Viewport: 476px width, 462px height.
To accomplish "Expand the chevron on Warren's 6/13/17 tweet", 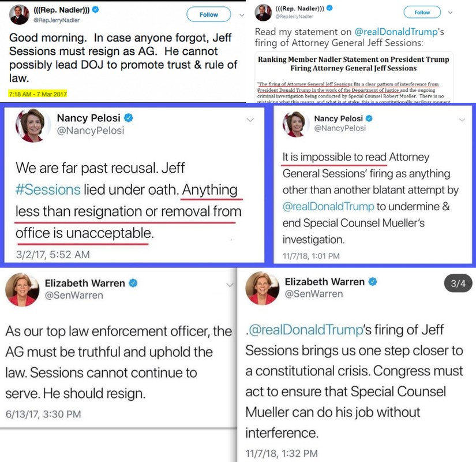I will click(x=230, y=285).
